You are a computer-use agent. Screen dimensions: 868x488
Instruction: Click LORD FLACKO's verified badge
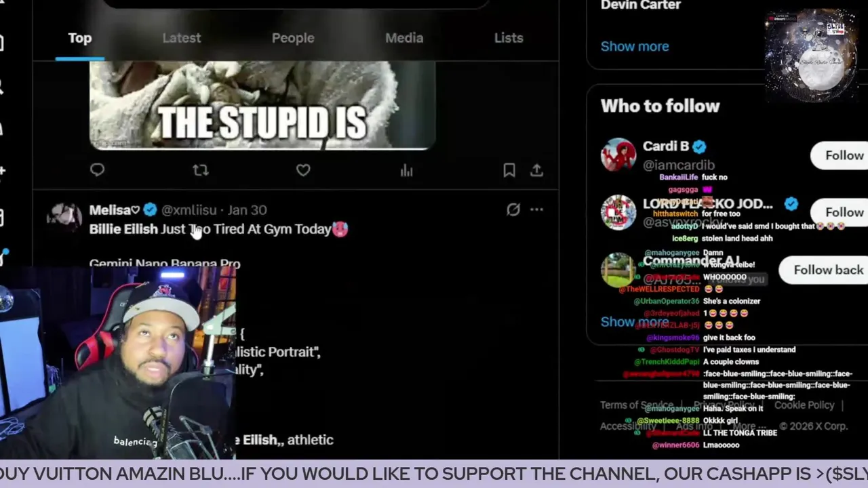(x=791, y=203)
